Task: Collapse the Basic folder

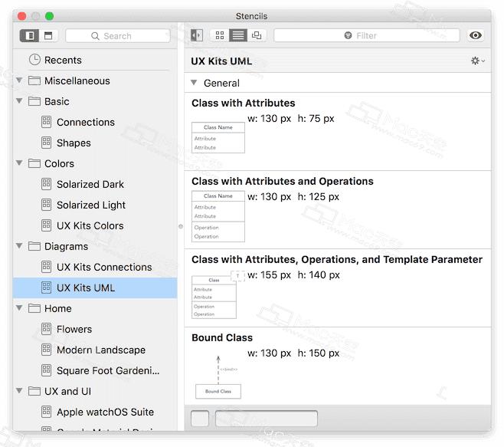Action: 19,101
